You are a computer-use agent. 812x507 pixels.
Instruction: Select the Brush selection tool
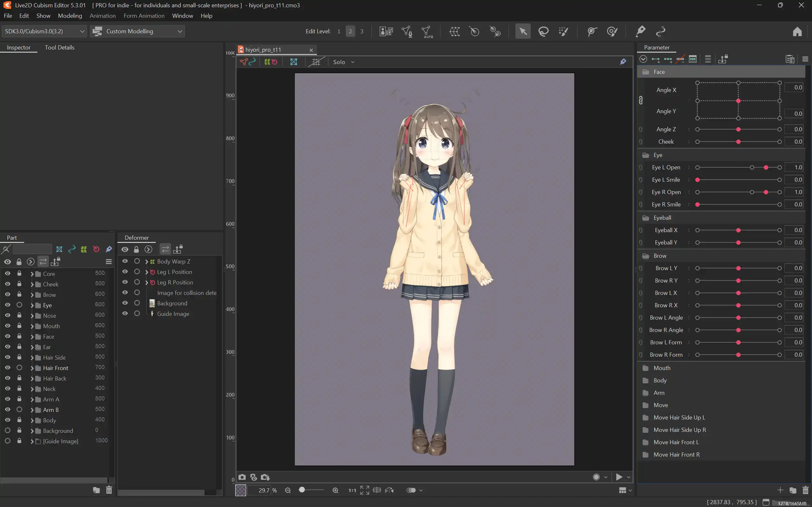(563, 31)
